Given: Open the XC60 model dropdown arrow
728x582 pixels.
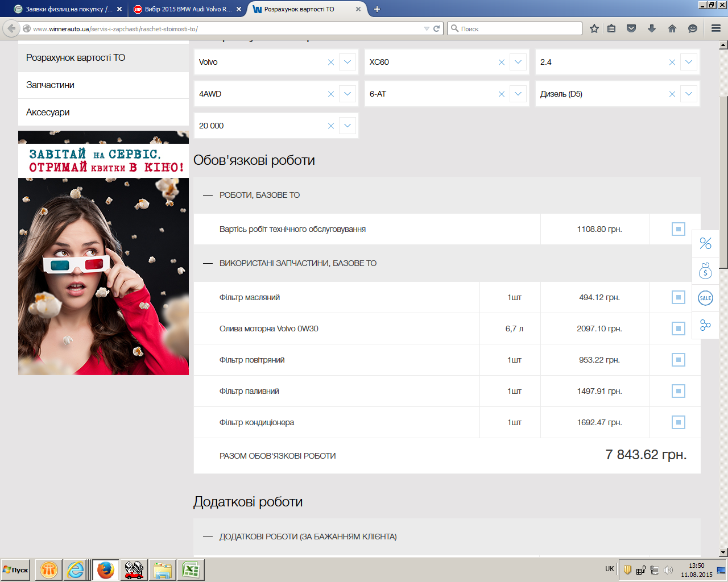Looking at the screenshot, I should (518, 62).
